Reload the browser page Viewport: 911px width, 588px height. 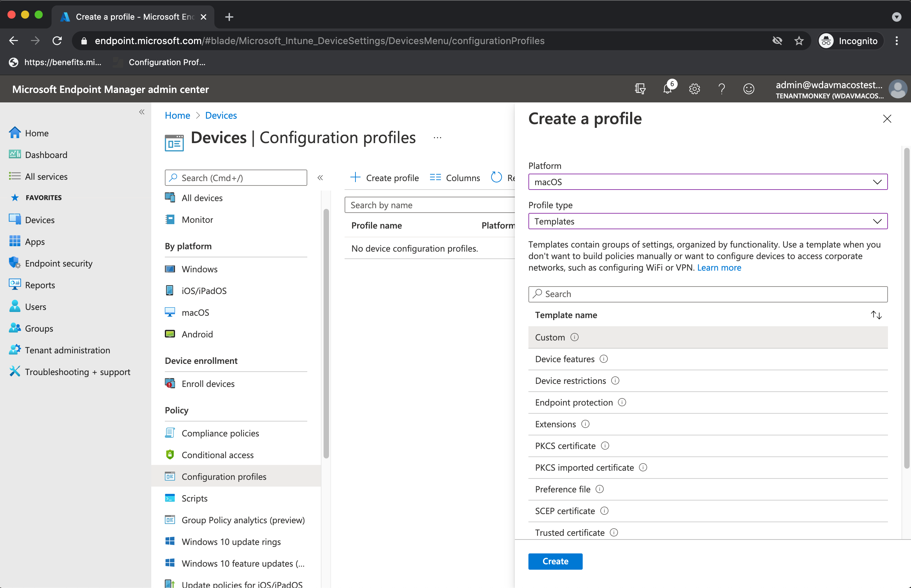pyautogui.click(x=57, y=40)
